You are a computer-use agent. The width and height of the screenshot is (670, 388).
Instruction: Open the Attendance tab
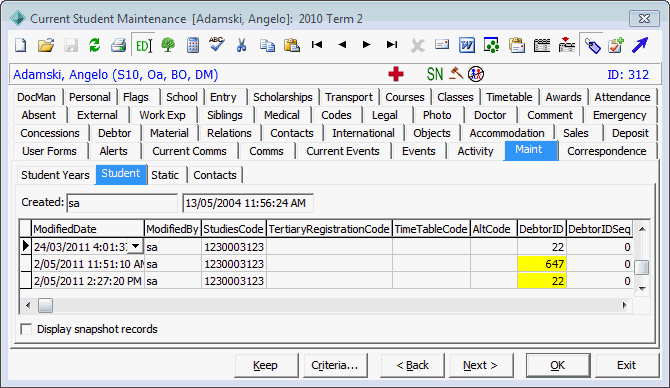tap(622, 97)
